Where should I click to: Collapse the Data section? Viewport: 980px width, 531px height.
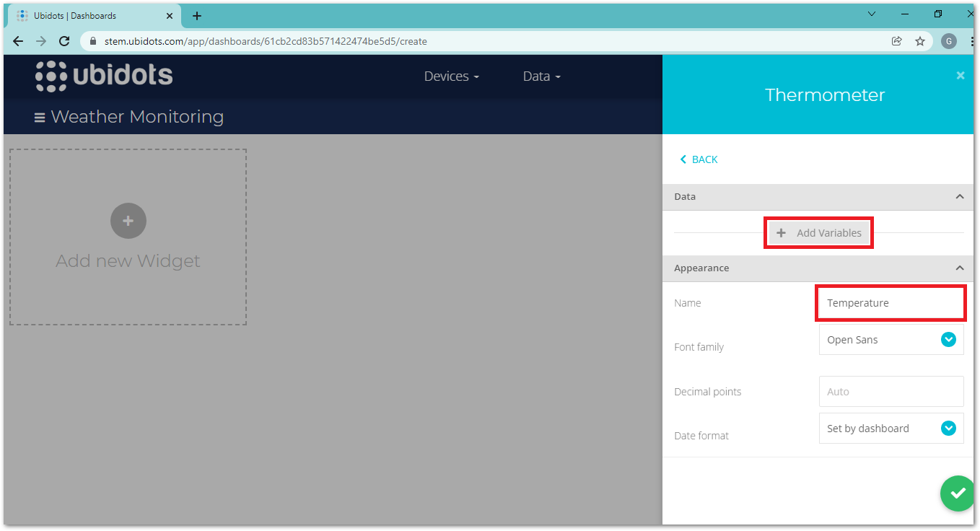pos(959,196)
